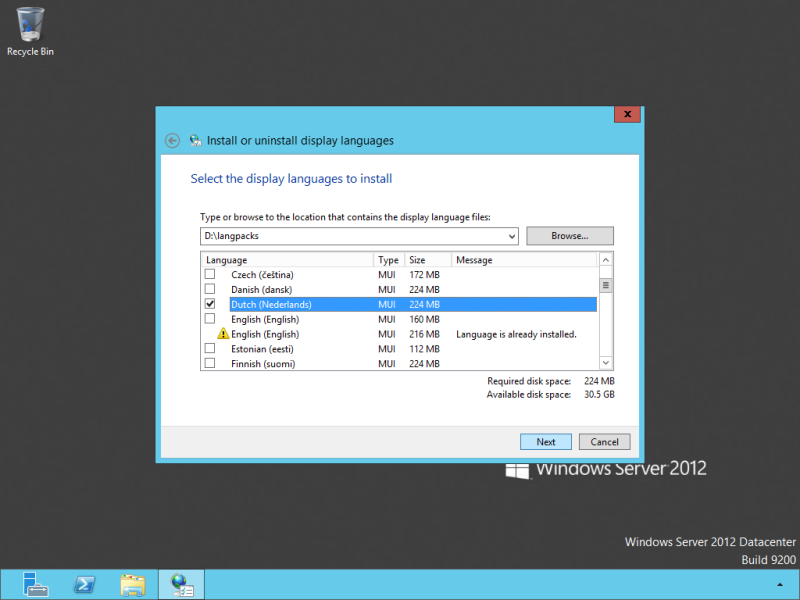Close the display languages dialog
This screenshot has height=600, width=800.
628,114
